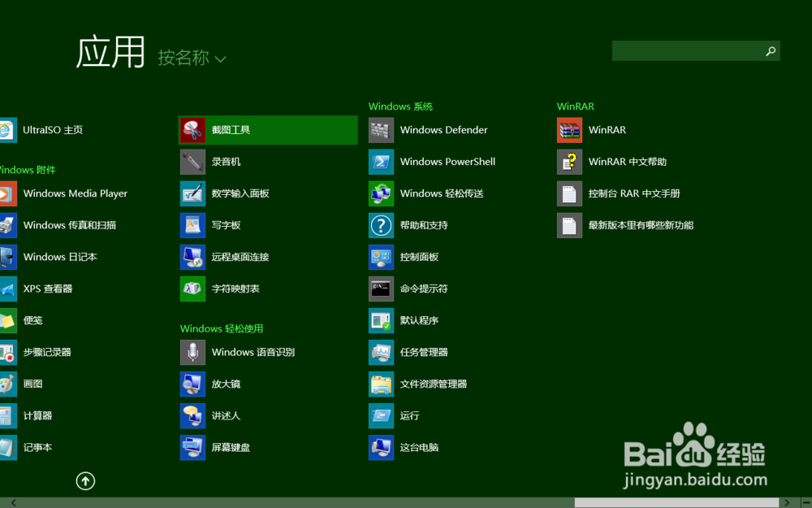Image resolution: width=812 pixels, height=508 pixels.
Task: Open 便笺 sticky notes entry
Action: click(21, 320)
